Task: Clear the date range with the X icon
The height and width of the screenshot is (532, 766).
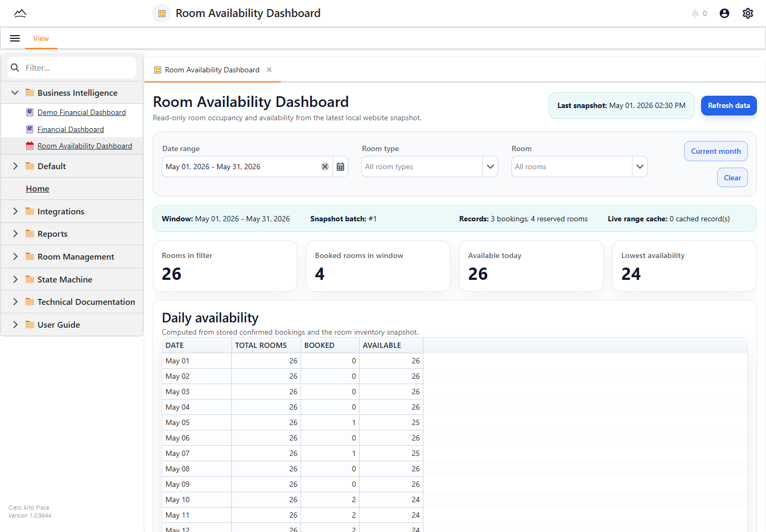Action: coord(325,167)
